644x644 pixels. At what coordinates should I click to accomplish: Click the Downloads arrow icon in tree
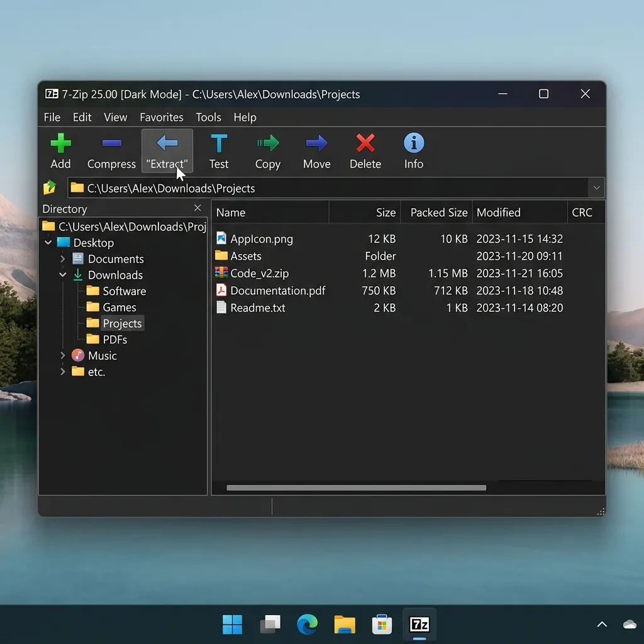click(x=77, y=275)
